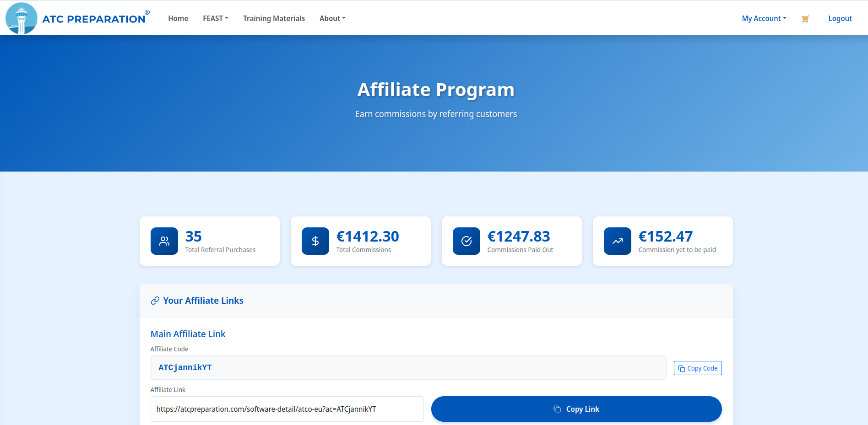Image resolution: width=868 pixels, height=425 pixels.
Task: Click the shopping cart icon
Action: coord(805,18)
